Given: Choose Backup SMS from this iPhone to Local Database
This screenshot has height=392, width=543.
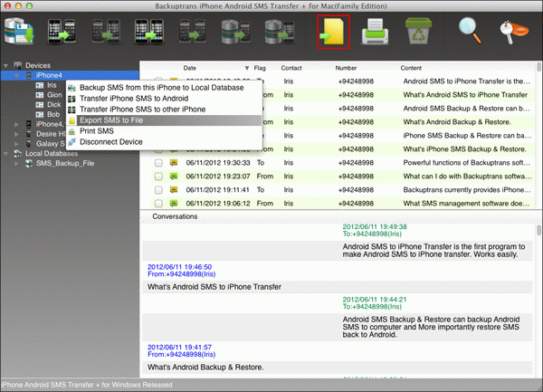Looking at the screenshot, I should (164, 88).
